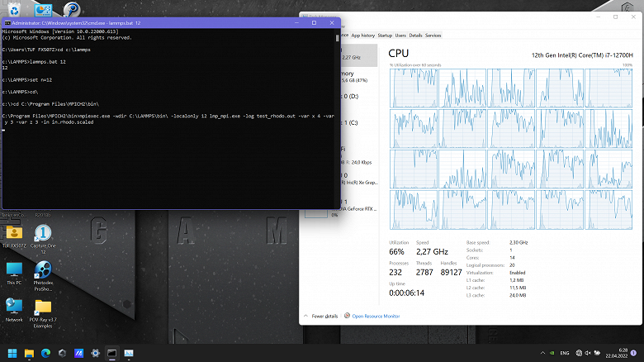Collapse Task Manager with Fewer details

pyautogui.click(x=324, y=316)
